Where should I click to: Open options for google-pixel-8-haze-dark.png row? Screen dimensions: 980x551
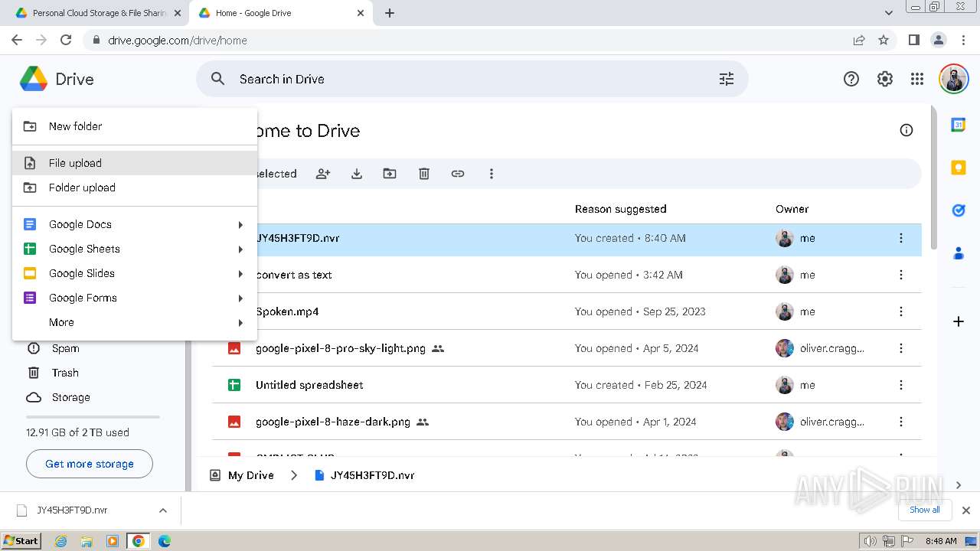[901, 422]
